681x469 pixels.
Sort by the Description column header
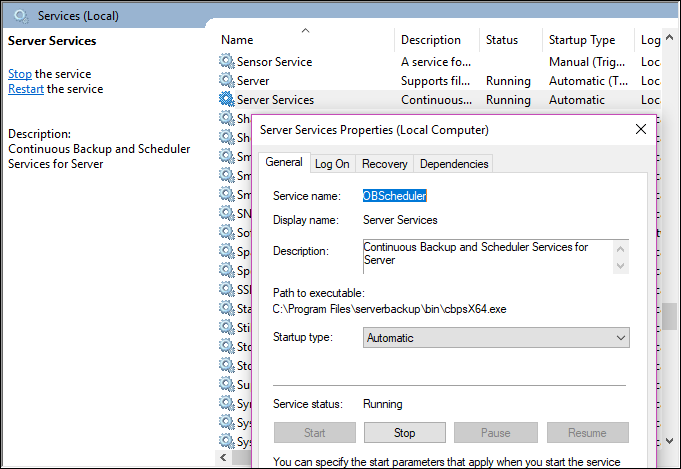pos(430,40)
